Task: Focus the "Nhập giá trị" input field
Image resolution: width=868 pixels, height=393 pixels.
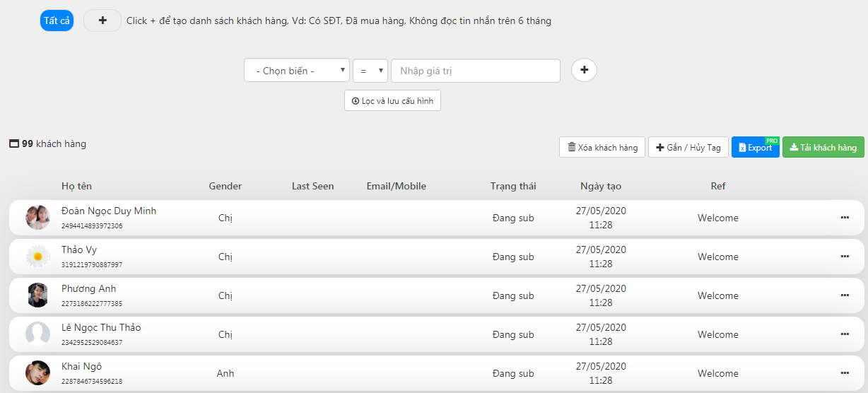Action: point(476,71)
